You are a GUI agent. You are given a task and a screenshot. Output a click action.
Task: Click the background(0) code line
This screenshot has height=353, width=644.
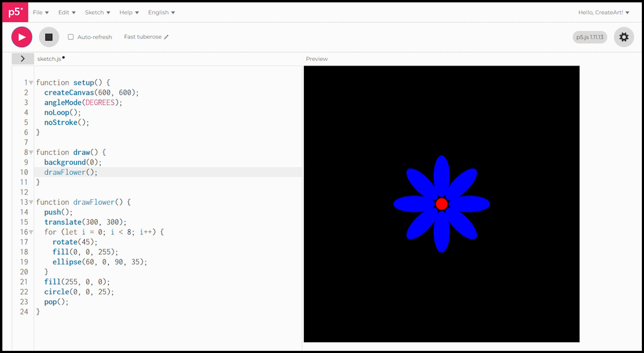pos(73,162)
